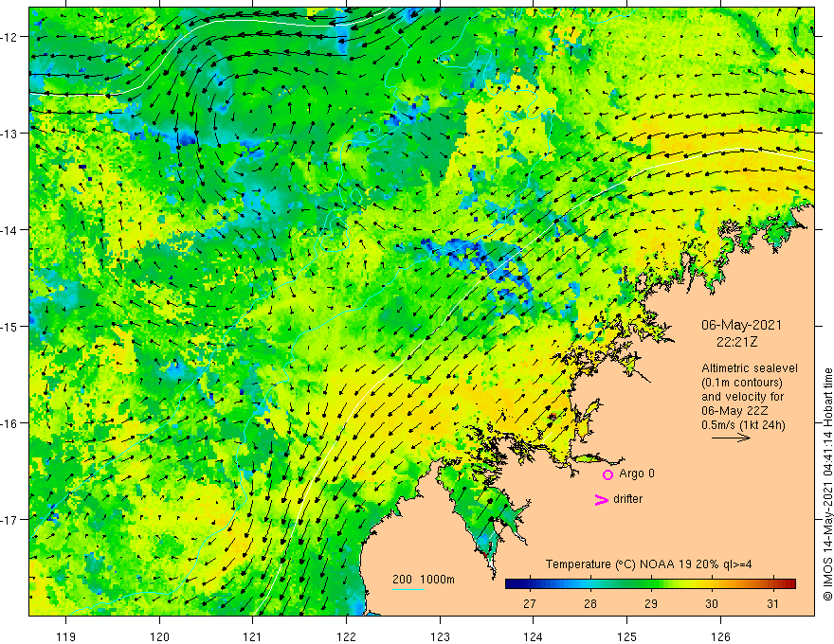Click the IMOS copyright timestamp text
The image size is (834, 644).
[x=827, y=484]
